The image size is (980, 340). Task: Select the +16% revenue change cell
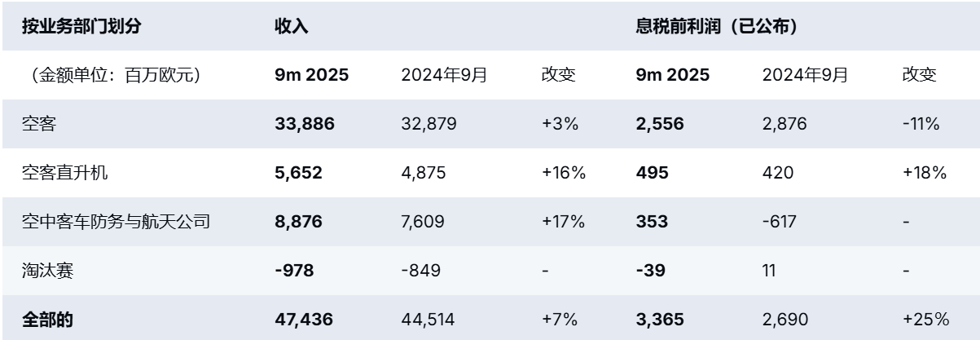click(563, 173)
